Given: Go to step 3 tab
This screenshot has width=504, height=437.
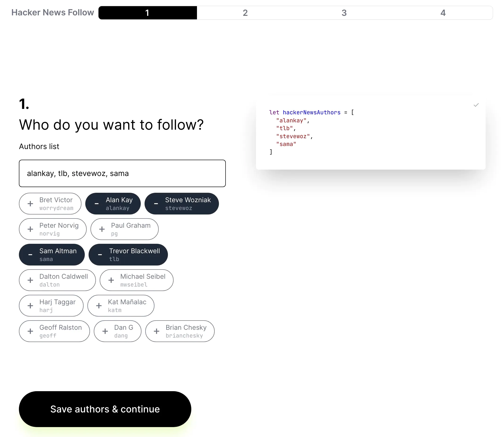Looking at the screenshot, I should coord(344,13).
